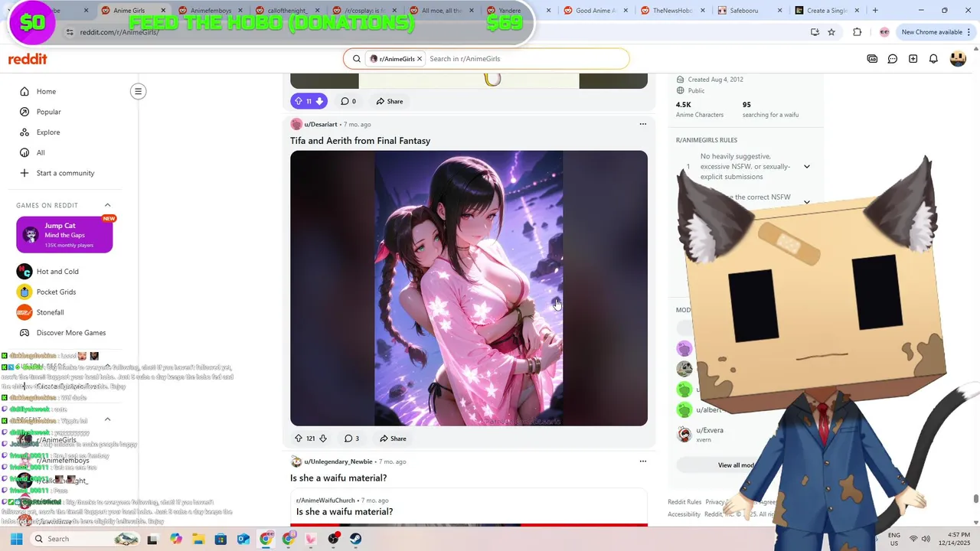980x551 pixels.
Task: Open comments on the post with 0 comments
Action: (348, 101)
